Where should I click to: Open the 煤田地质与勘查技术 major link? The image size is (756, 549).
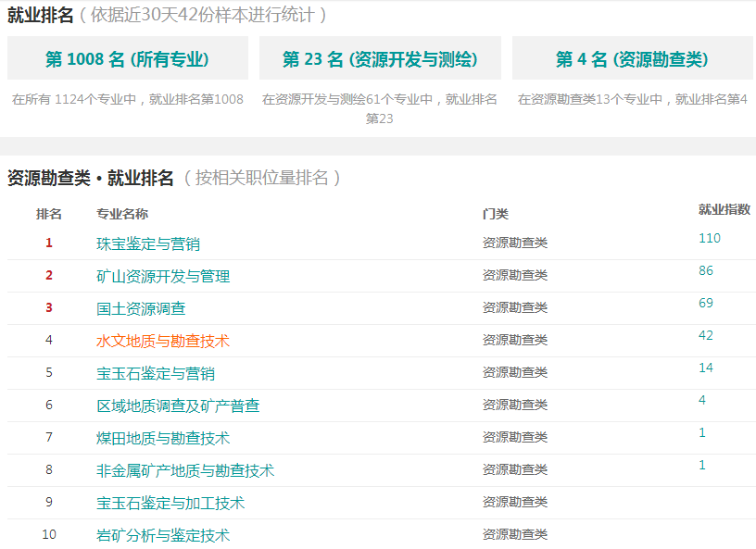pyautogui.click(x=163, y=438)
